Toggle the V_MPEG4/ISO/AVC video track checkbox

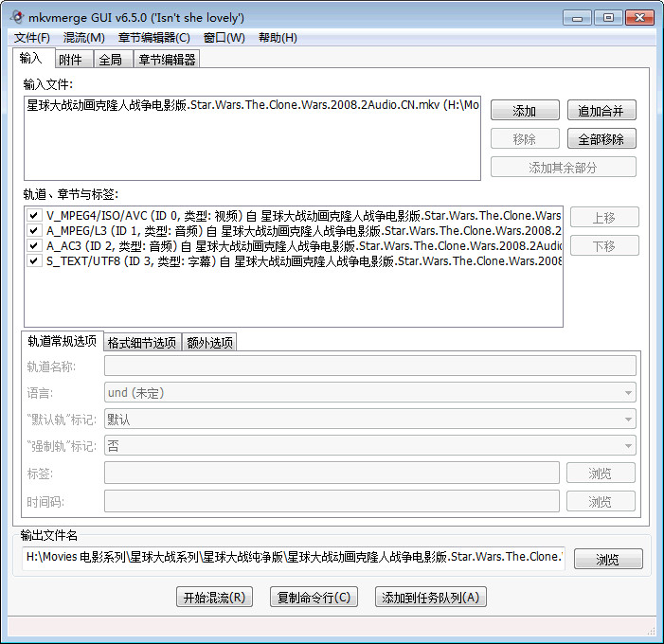tap(34, 216)
